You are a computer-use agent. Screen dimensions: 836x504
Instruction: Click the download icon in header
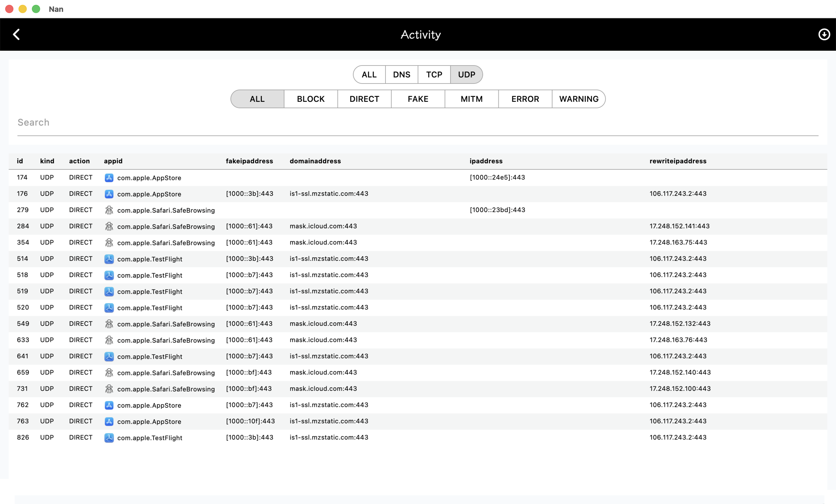(824, 34)
